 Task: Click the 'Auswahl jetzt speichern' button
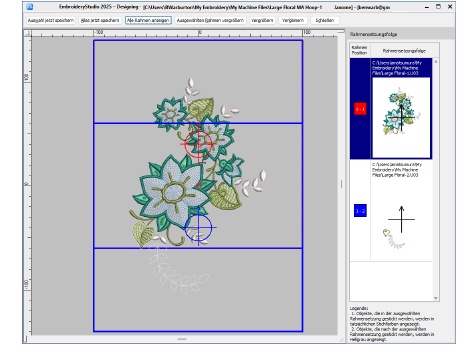click(51, 20)
